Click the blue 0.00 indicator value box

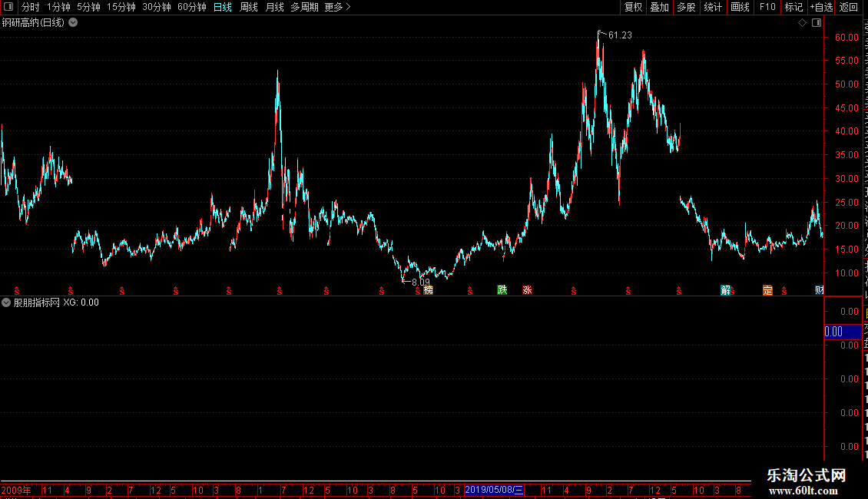click(x=843, y=332)
